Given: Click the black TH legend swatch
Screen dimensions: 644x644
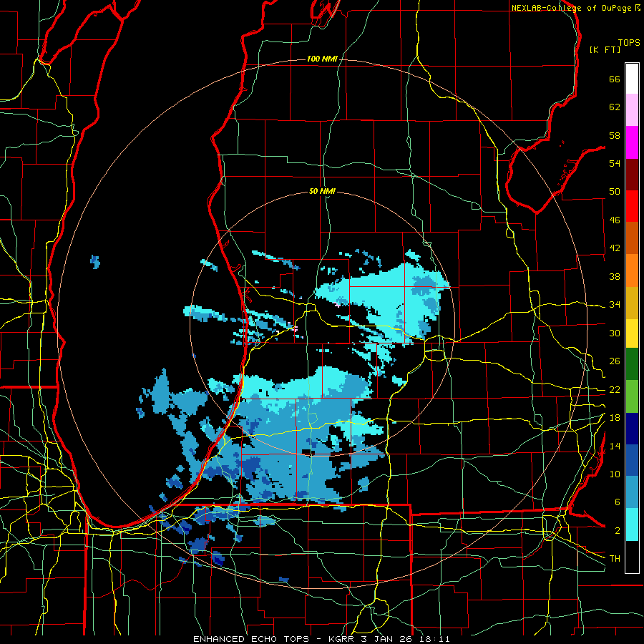Looking at the screenshot, I should tap(632, 557).
